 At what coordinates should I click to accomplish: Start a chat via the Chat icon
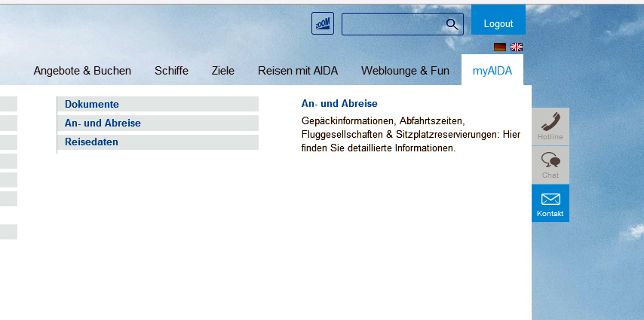pos(550,164)
